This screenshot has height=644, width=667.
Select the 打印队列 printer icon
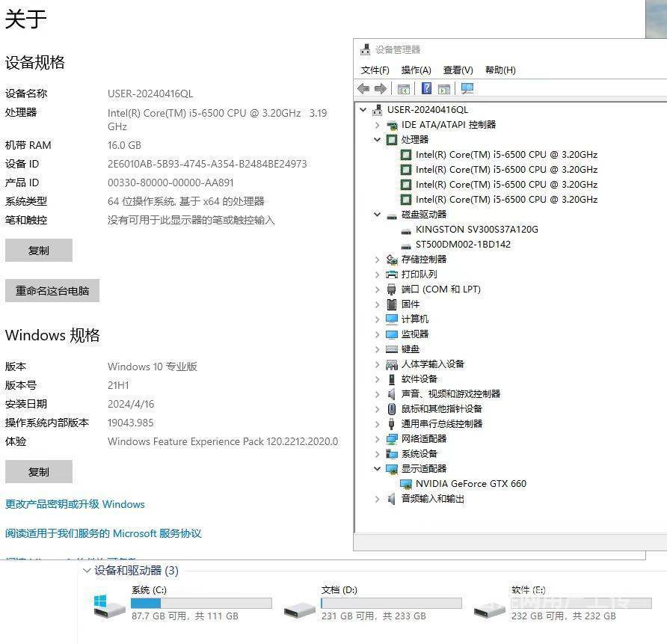click(x=392, y=275)
